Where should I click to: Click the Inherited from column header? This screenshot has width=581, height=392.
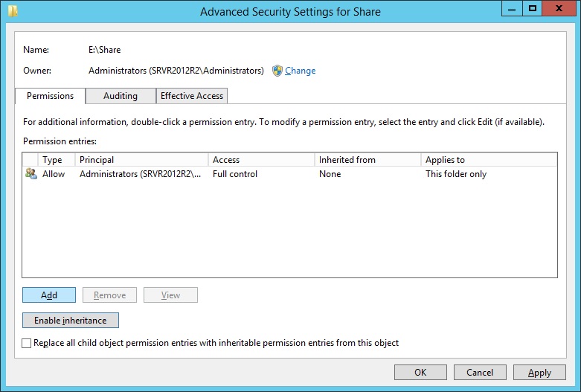[367, 160]
